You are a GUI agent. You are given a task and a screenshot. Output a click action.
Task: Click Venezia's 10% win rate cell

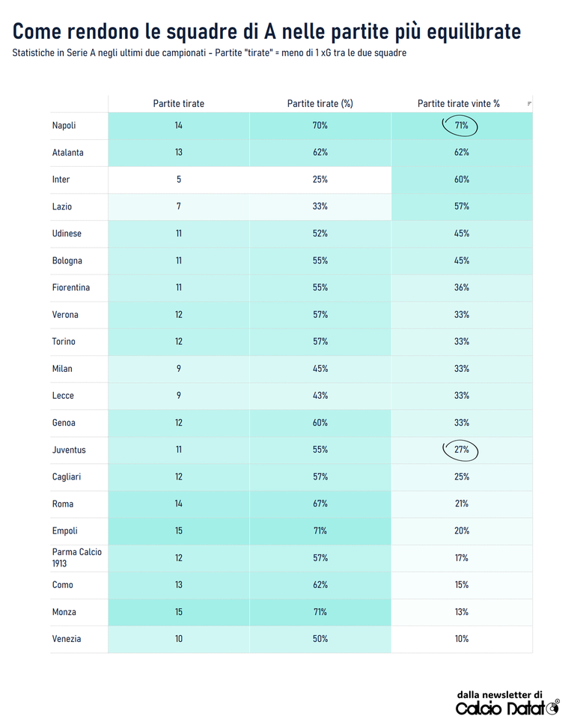[462, 639]
